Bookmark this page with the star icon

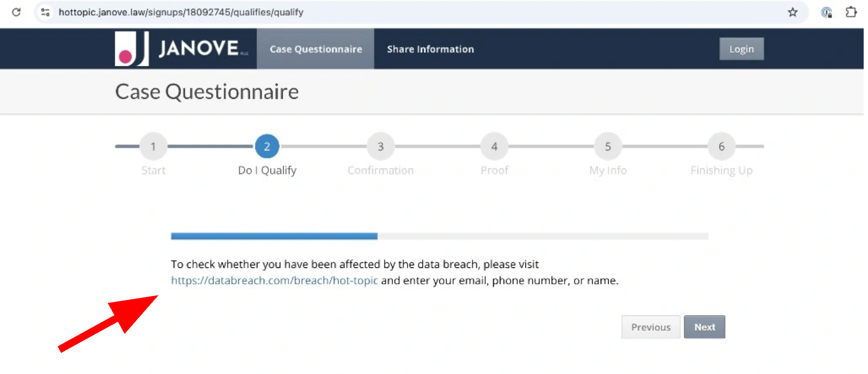click(x=793, y=12)
